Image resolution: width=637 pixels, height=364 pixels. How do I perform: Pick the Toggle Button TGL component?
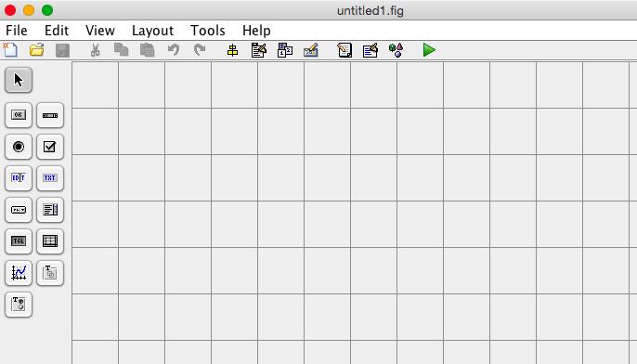point(19,241)
